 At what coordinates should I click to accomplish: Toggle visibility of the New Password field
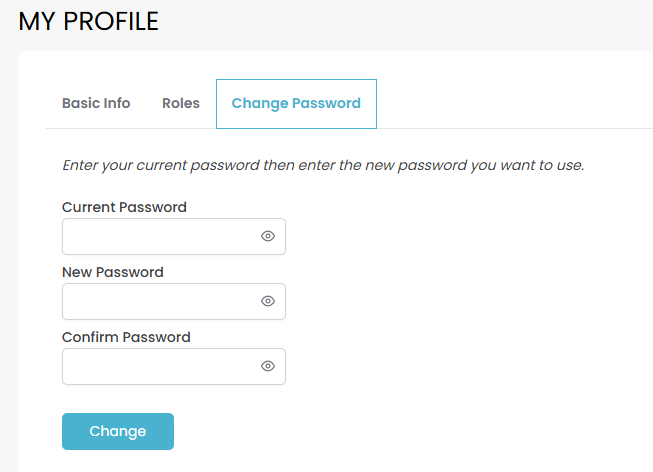point(267,301)
